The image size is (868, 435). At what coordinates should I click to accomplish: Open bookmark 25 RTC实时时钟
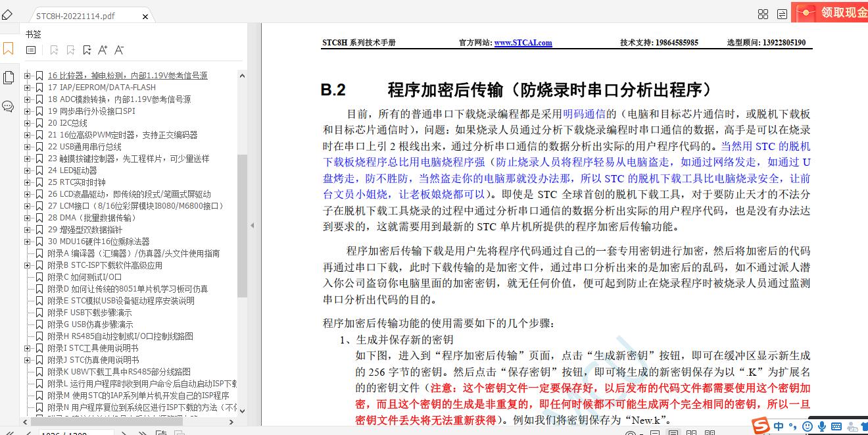(76, 182)
